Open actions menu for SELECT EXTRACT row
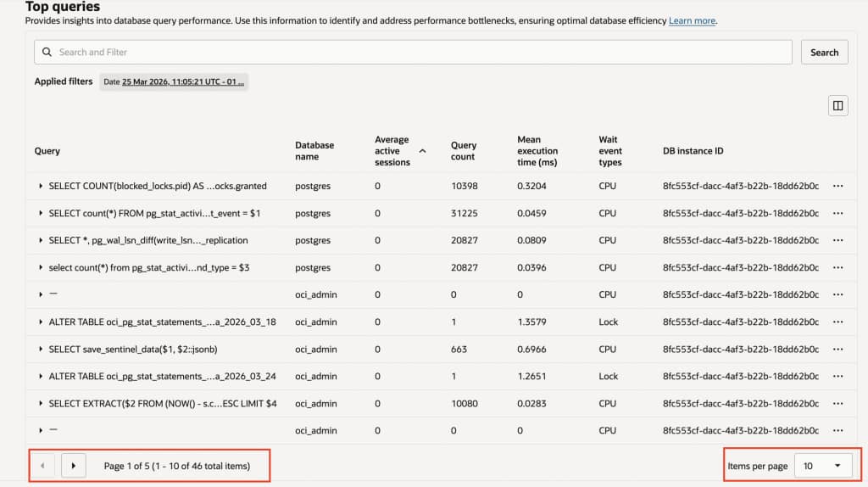This screenshot has height=487, width=868. click(x=838, y=403)
